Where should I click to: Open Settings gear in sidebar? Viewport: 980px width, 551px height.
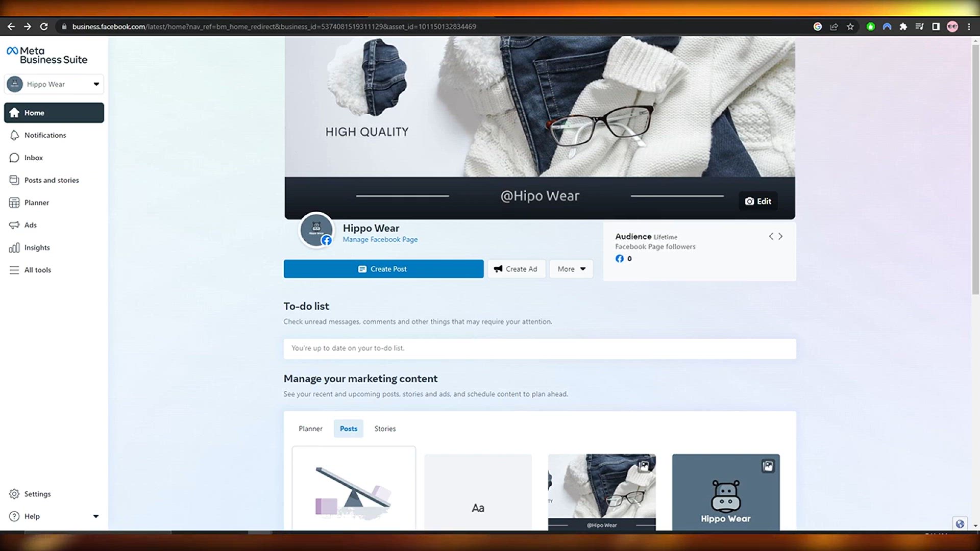[x=14, y=494]
